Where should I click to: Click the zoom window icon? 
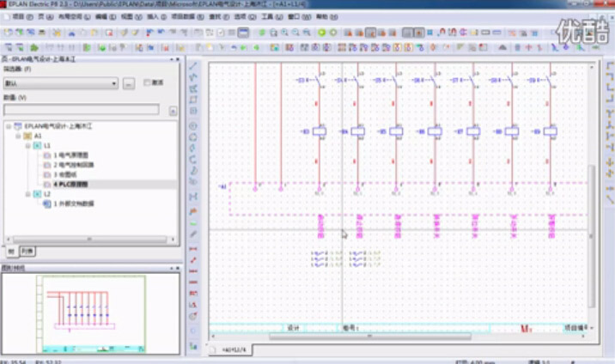[273, 32]
